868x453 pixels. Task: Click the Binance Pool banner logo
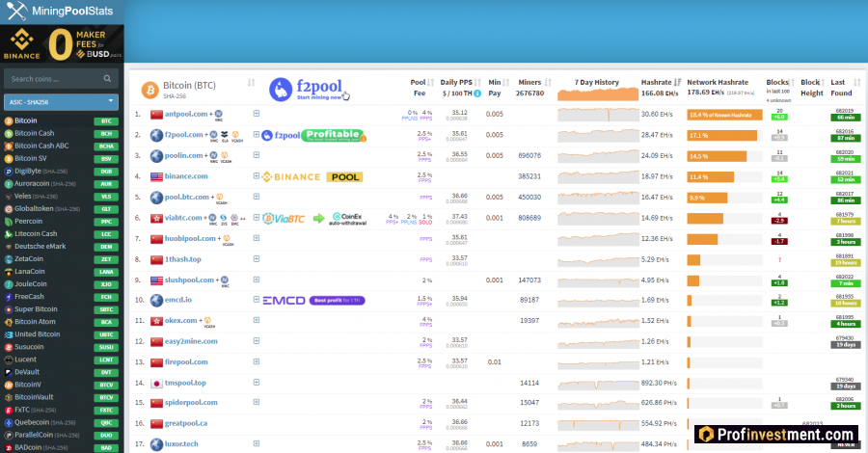(312, 177)
